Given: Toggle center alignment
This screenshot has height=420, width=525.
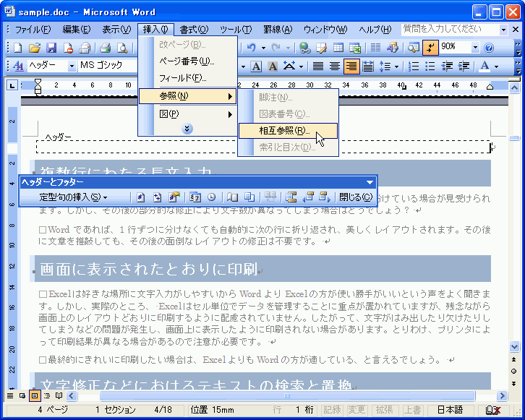Looking at the screenshot, I should 335,67.
